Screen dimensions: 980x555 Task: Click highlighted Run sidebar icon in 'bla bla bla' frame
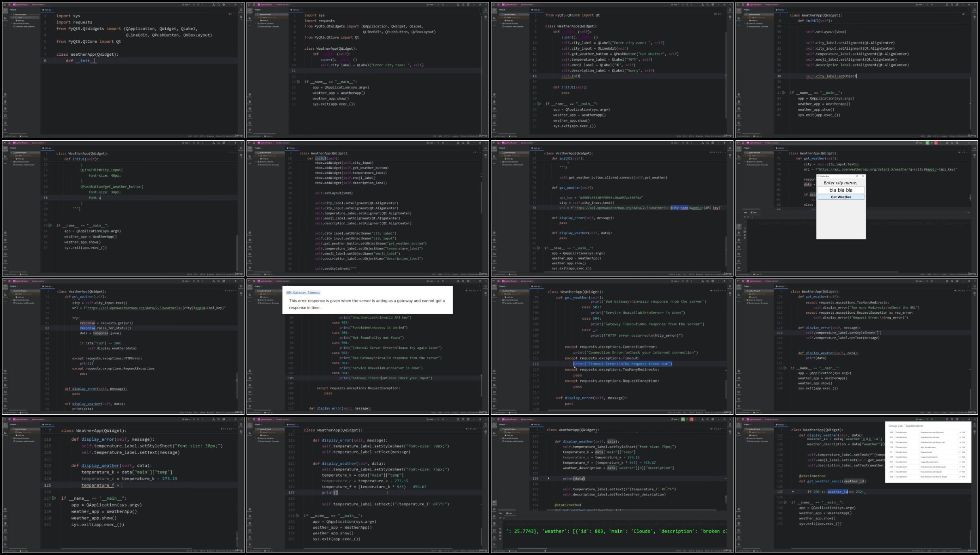coord(739,226)
